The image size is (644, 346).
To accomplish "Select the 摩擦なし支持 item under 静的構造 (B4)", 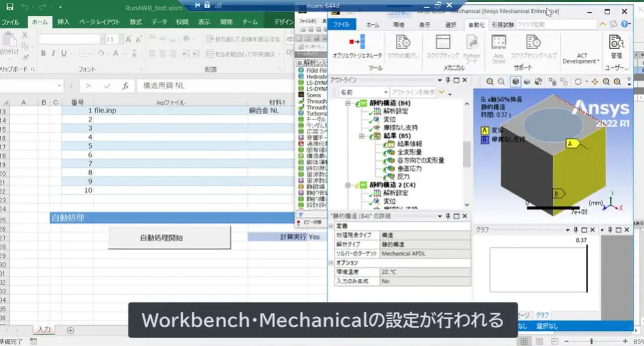I will [401, 128].
